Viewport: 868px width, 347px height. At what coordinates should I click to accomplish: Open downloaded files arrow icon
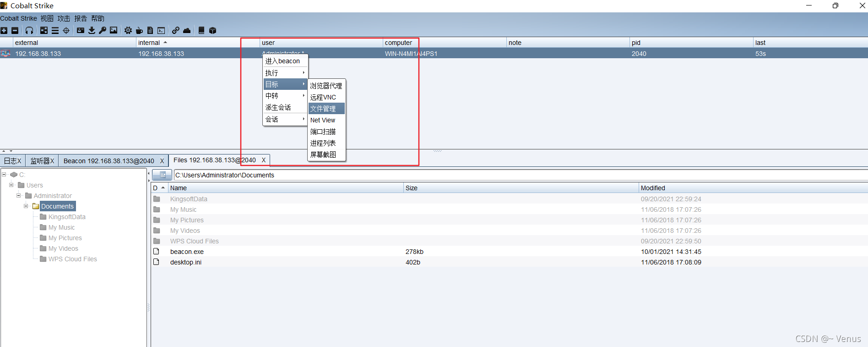tap(92, 30)
